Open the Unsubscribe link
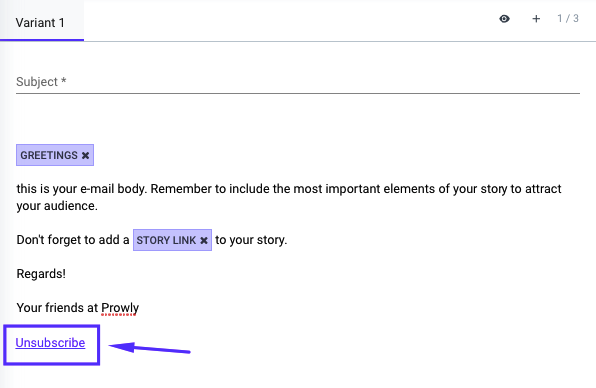The height and width of the screenshot is (388, 596). tap(50, 343)
